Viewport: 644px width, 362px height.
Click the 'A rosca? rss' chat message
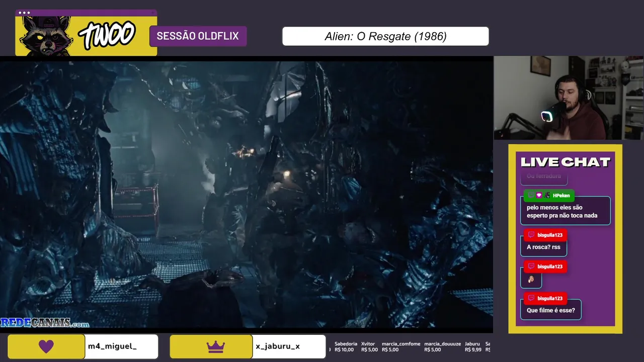(x=543, y=247)
